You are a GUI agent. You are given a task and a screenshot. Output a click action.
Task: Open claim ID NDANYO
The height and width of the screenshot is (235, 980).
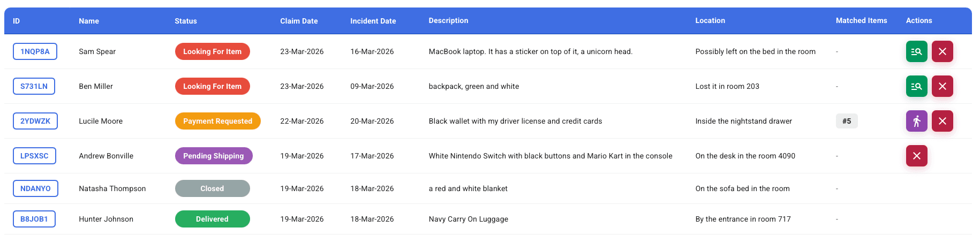coord(35,188)
